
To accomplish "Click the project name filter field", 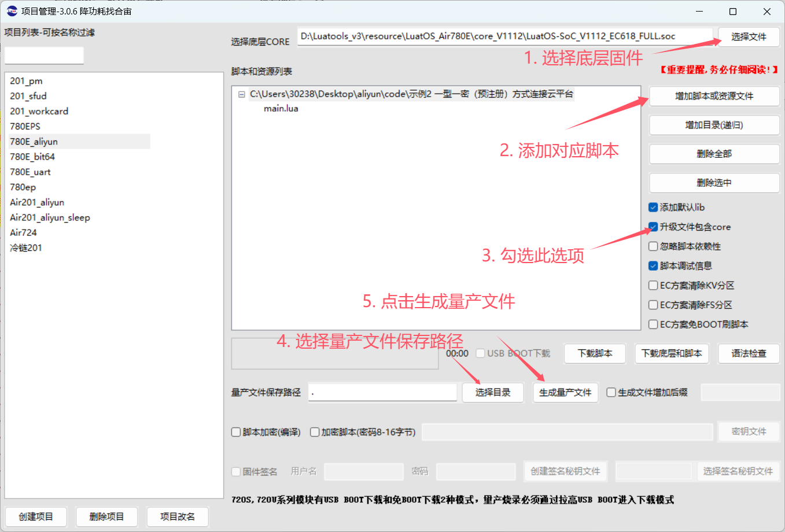I will [x=44, y=56].
